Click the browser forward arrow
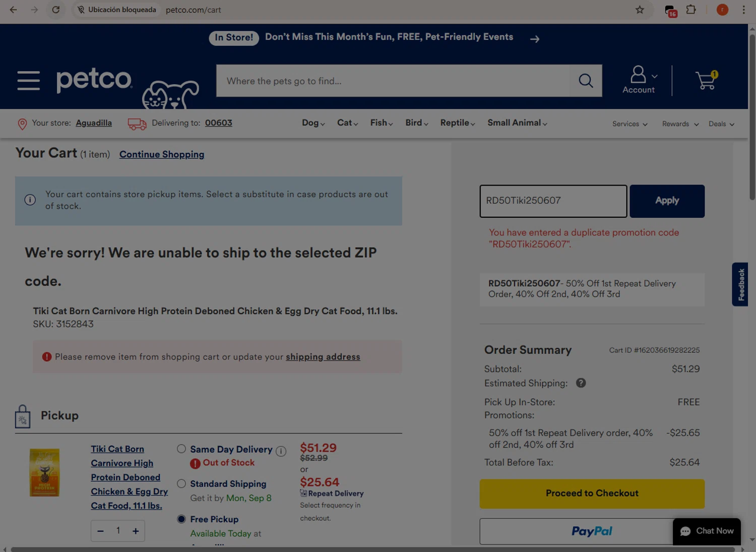This screenshot has height=552, width=756. tap(34, 10)
